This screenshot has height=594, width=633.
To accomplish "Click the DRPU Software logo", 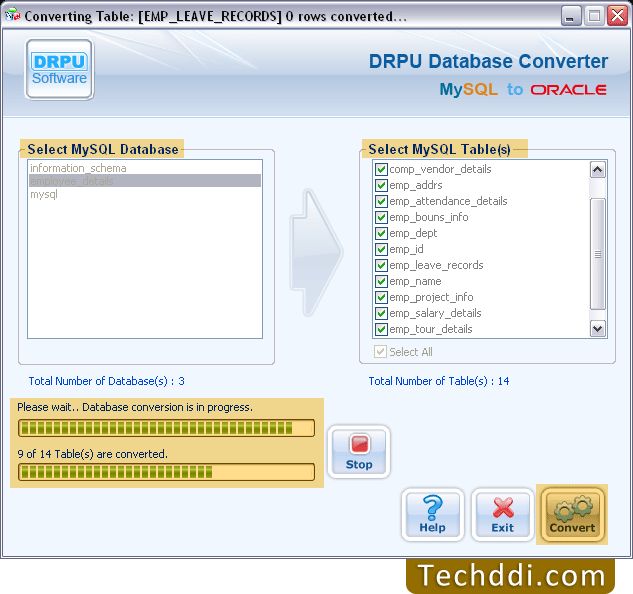I will pyautogui.click(x=59, y=69).
